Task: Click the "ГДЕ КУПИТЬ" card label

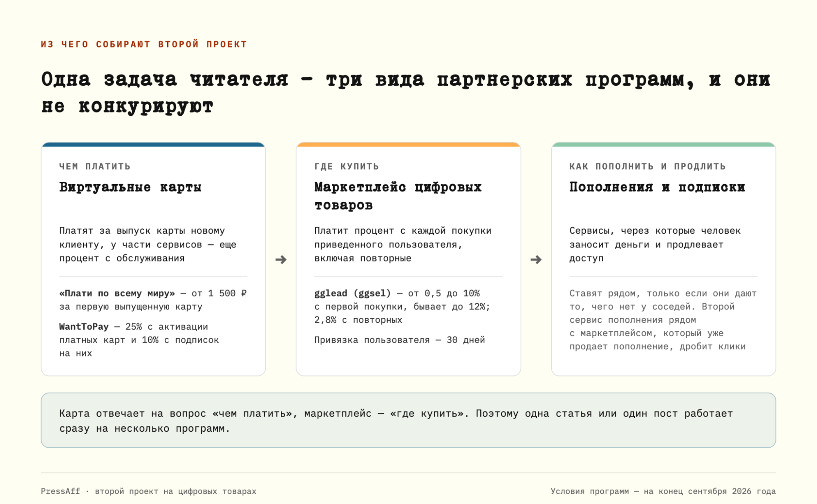Action: (347, 167)
